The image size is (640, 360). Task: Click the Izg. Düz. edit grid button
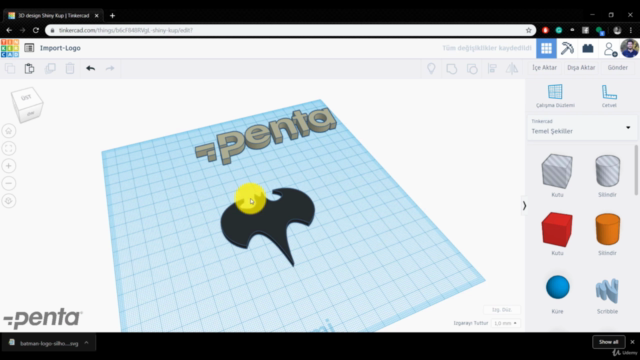pyautogui.click(x=502, y=310)
